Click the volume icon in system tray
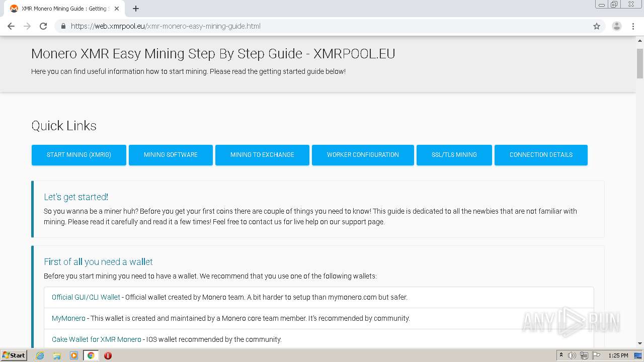644x362 pixels. tap(572, 355)
